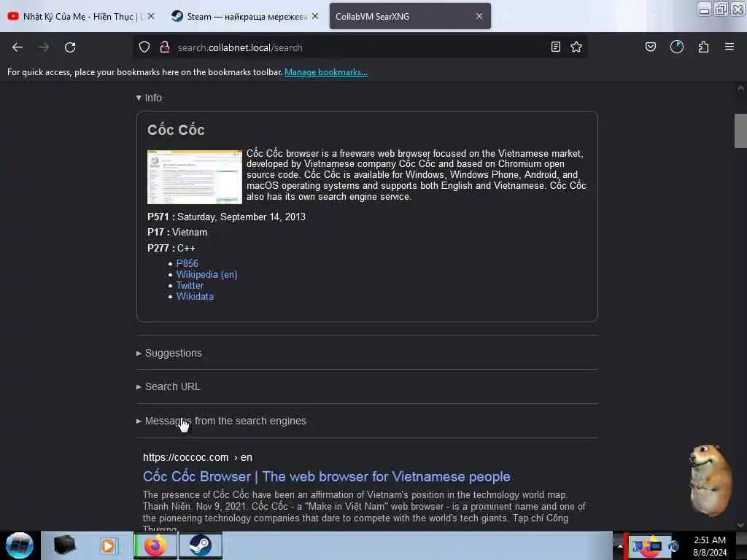The image size is (747, 560).
Task: Click the address bar URL field
Action: point(360,47)
